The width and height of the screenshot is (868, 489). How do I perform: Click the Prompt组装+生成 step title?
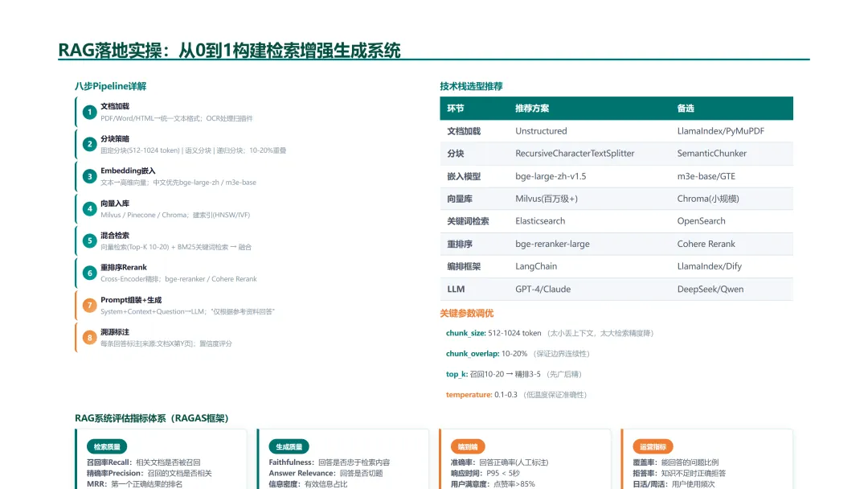[x=131, y=300]
